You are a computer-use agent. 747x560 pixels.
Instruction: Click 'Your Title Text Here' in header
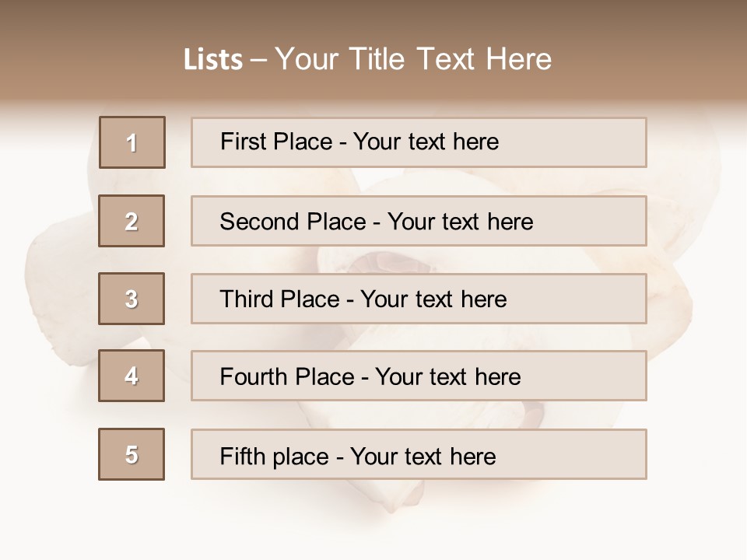pos(413,59)
